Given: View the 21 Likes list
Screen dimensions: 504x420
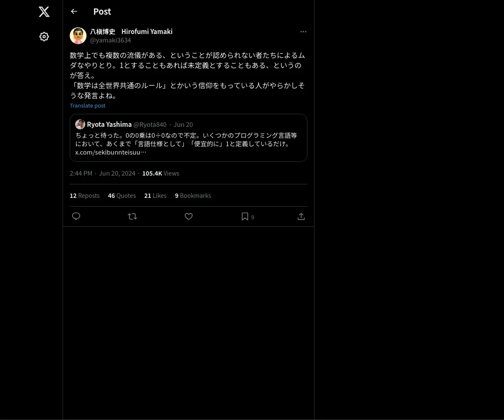Looking at the screenshot, I should coord(155,196).
